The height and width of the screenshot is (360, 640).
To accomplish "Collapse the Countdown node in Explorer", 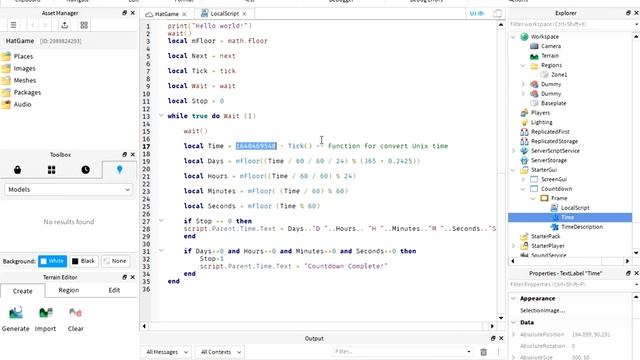I will pos(523,189).
